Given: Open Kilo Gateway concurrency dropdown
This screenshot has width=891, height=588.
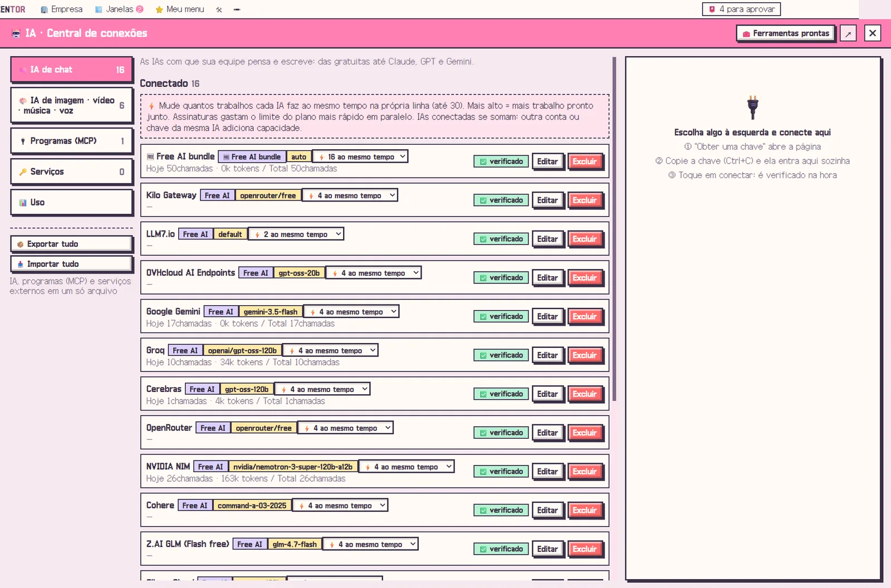Looking at the screenshot, I should point(350,195).
